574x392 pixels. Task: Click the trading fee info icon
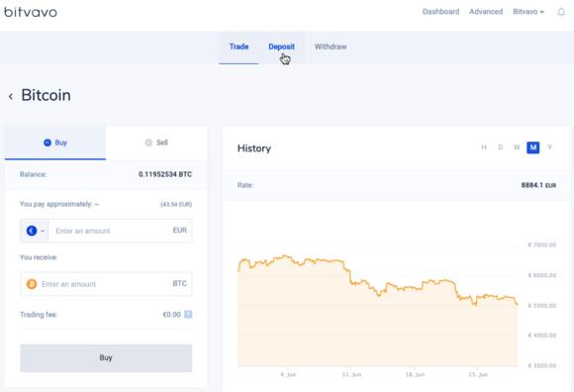pyautogui.click(x=188, y=315)
